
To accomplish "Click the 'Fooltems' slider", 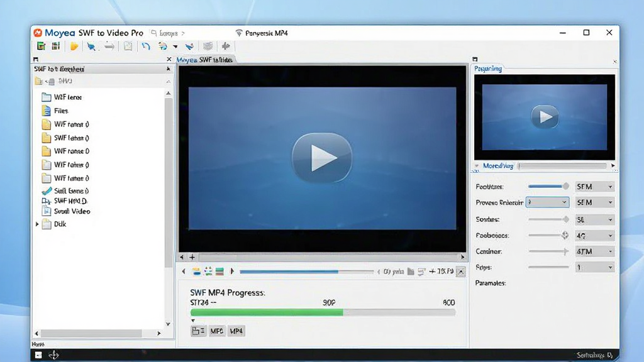I will pyautogui.click(x=548, y=186).
